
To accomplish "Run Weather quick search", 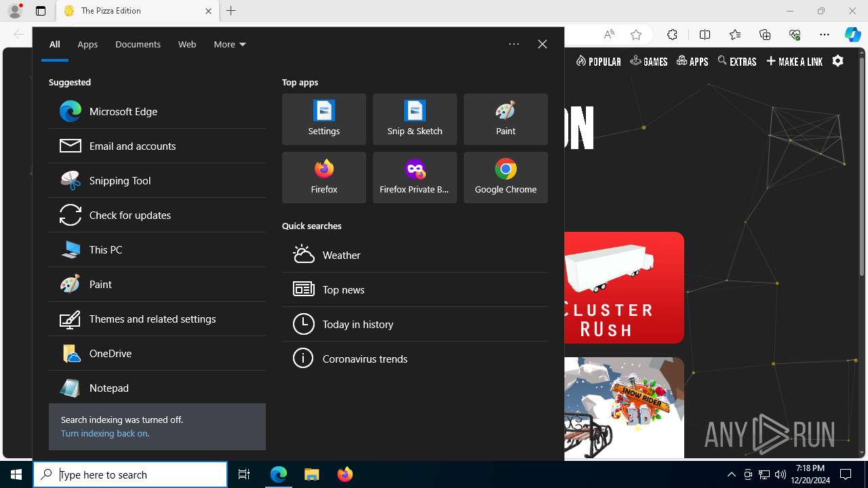I will point(415,255).
